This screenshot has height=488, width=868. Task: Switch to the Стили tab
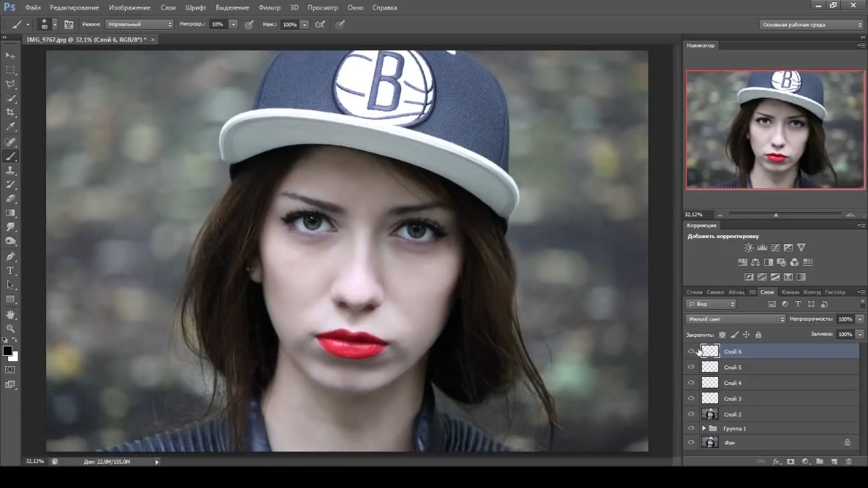pos(694,292)
